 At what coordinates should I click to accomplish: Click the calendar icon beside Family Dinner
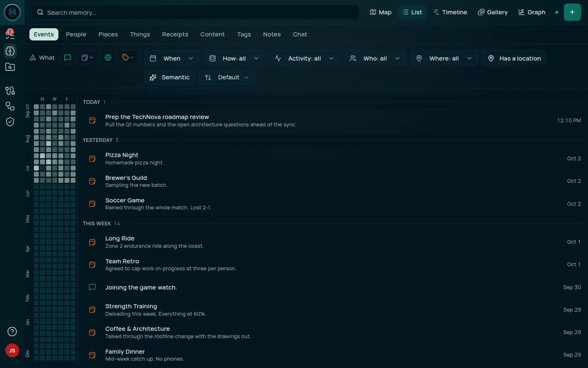point(92,355)
